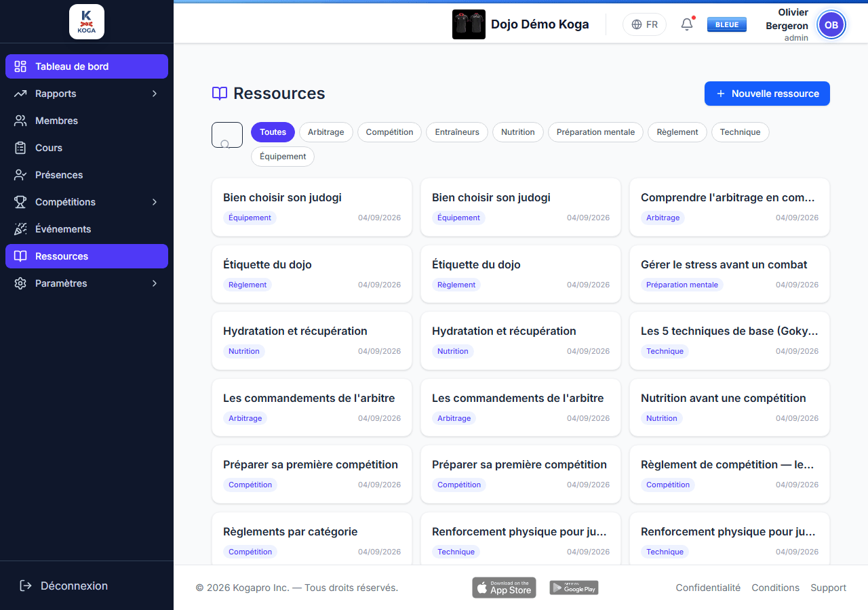Open Cours using the clipboard icon
Viewport: 868px width, 610px height.
pos(20,148)
